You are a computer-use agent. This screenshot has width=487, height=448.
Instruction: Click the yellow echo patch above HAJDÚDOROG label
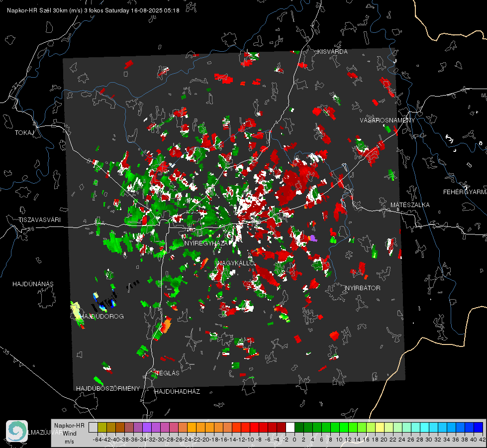[x=76, y=312]
